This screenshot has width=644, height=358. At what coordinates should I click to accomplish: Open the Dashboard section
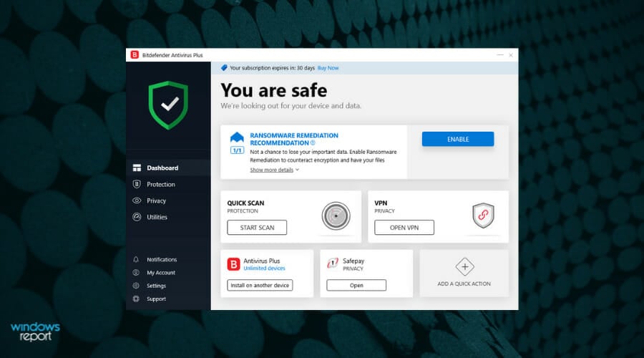click(168, 168)
